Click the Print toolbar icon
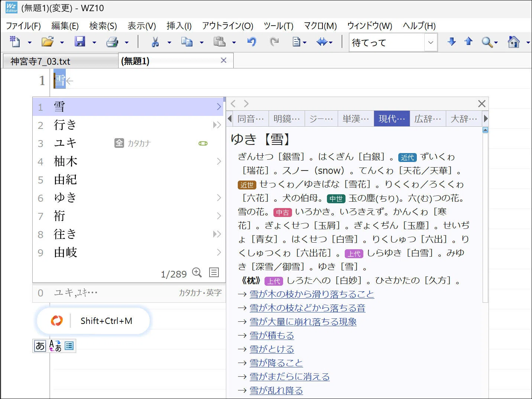The height and width of the screenshot is (399, 532). (112, 42)
